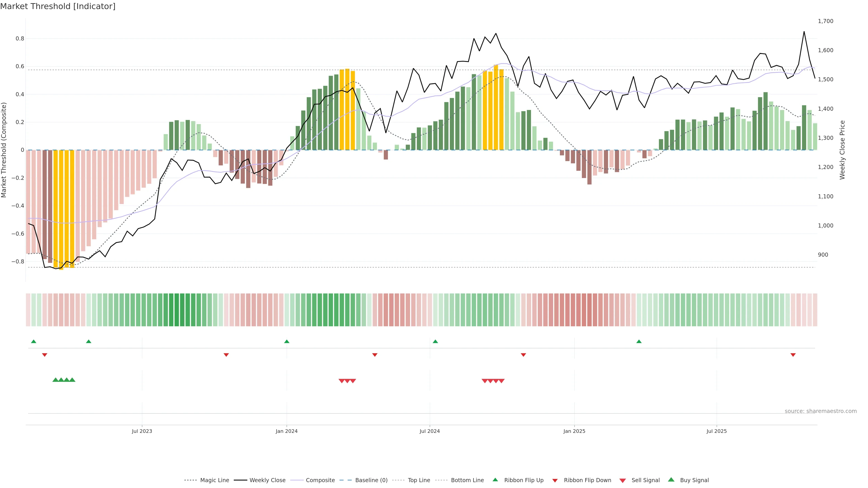Click Ribbon Flip Up legend triangle icon
Screen dimensions: 868x488
point(495,480)
